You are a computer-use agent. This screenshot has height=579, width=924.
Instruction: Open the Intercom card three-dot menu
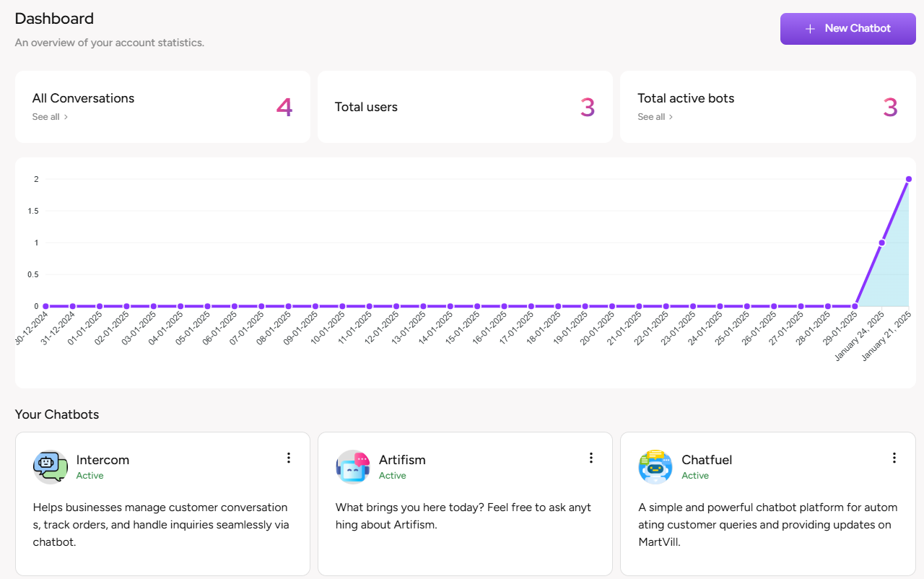[x=289, y=458]
